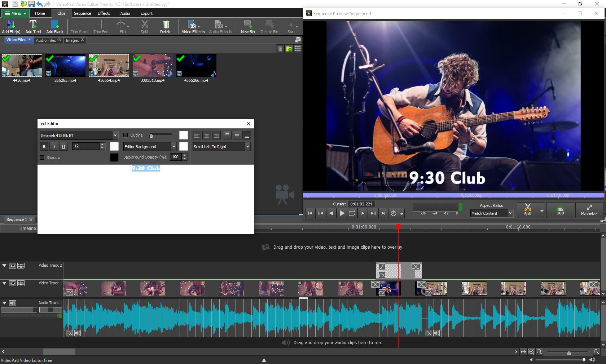Screen dimensions: 606x364
Task: Open the Export ribbon tab
Action: pos(146,13)
